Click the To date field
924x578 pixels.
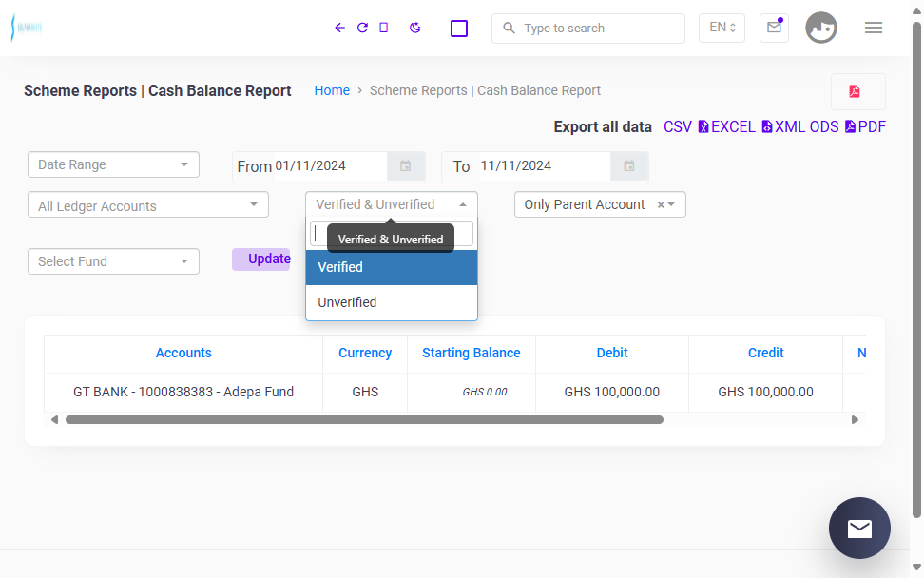(544, 166)
